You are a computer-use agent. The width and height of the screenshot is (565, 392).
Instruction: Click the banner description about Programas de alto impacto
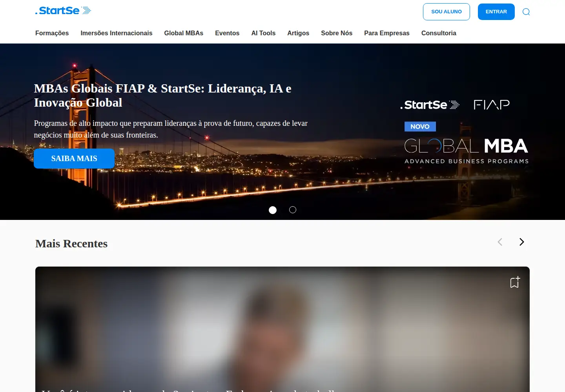[x=171, y=129]
